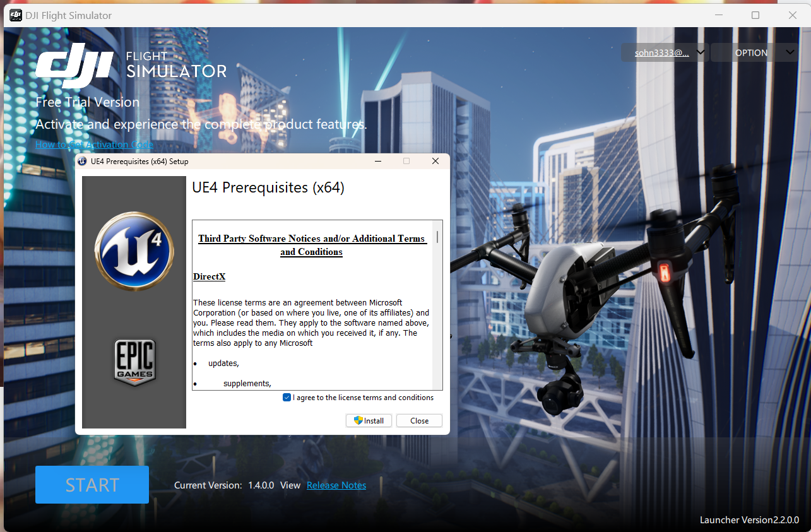Viewport: 811px width, 532px height.
Task: Expand the OPTION dropdown menu
Action: pyautogui.click(x=754, y=53)
